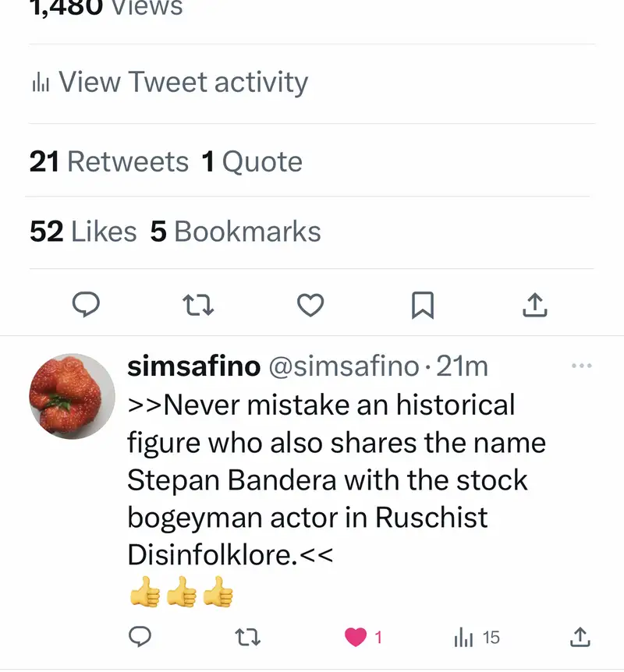Viewport: 624px width, 672px height.
Task: Open simsafino's strawberry profile picture
Action: (x=72, y=395)
